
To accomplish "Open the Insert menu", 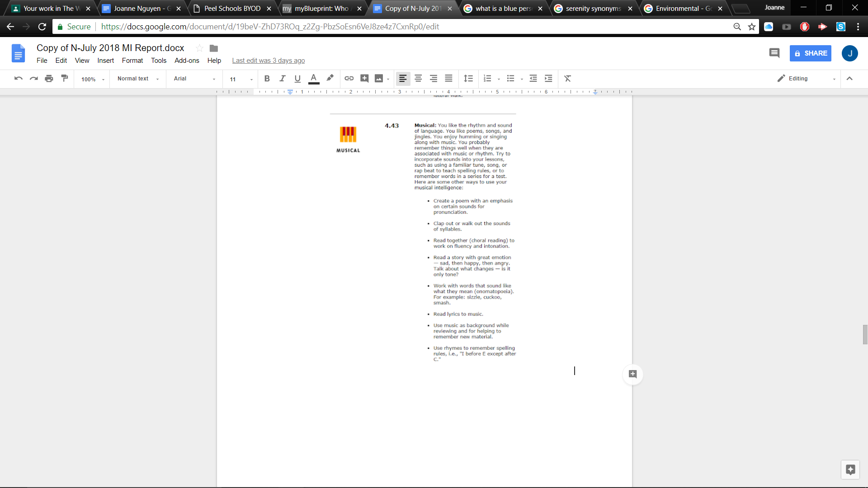I will click(105, 61).
